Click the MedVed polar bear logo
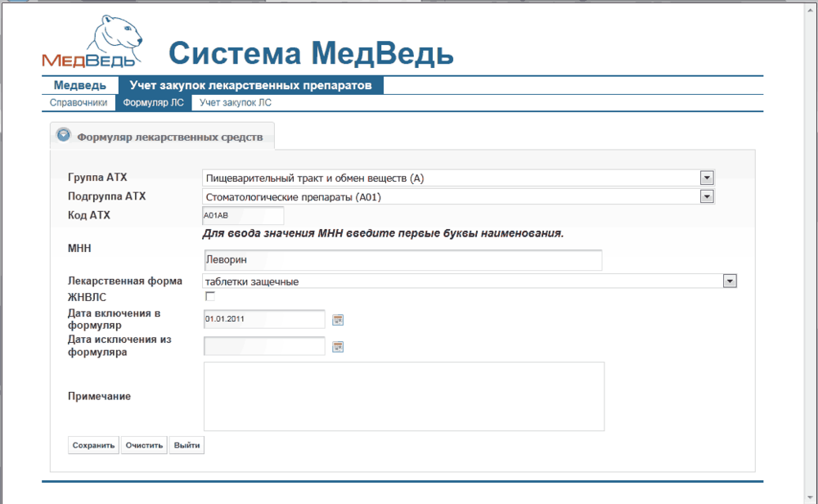The width and height of the screenshot is (818, 504). click(x=92, y=42)
